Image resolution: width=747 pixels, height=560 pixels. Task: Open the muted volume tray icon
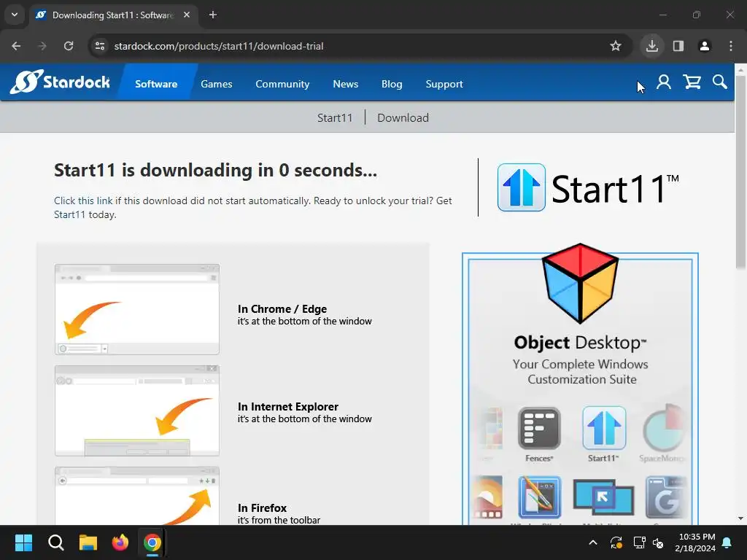click(658, 542)
